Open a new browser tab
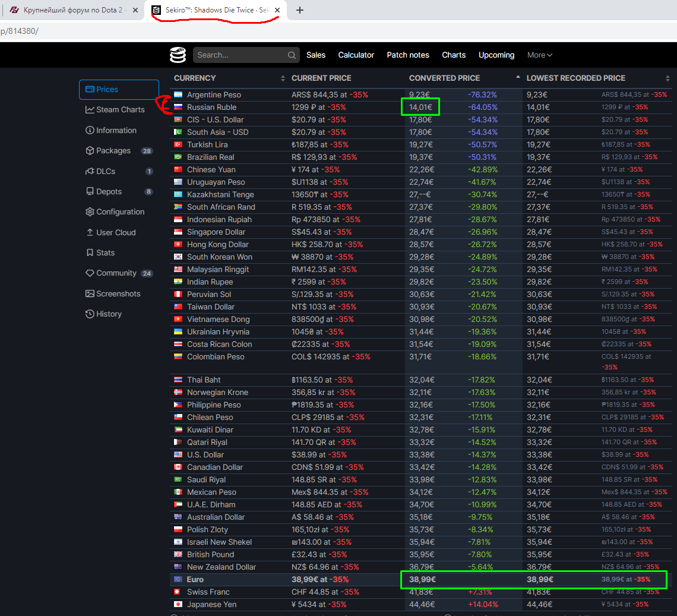This screenshot has height=616, width=677. click(x=300, y=10)
